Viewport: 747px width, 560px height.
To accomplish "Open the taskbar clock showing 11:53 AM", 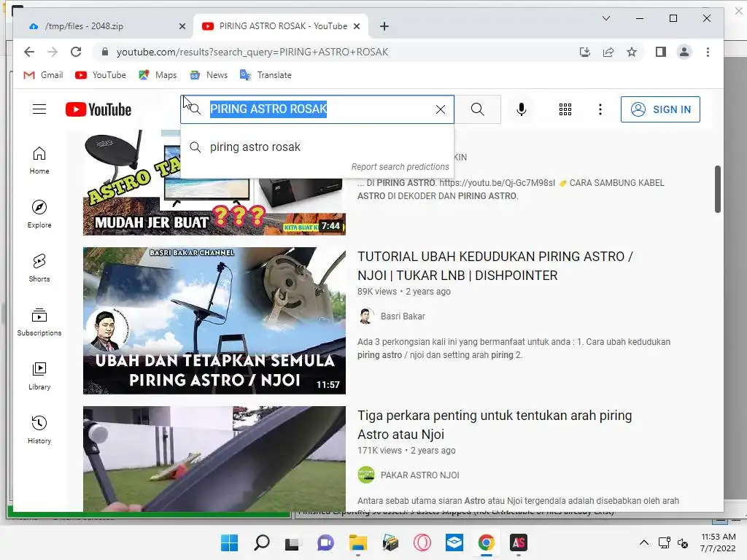I will (x=718, y=542).
